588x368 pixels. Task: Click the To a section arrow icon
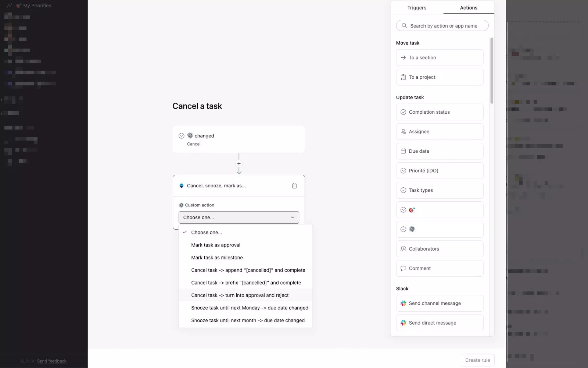[403, 58]
